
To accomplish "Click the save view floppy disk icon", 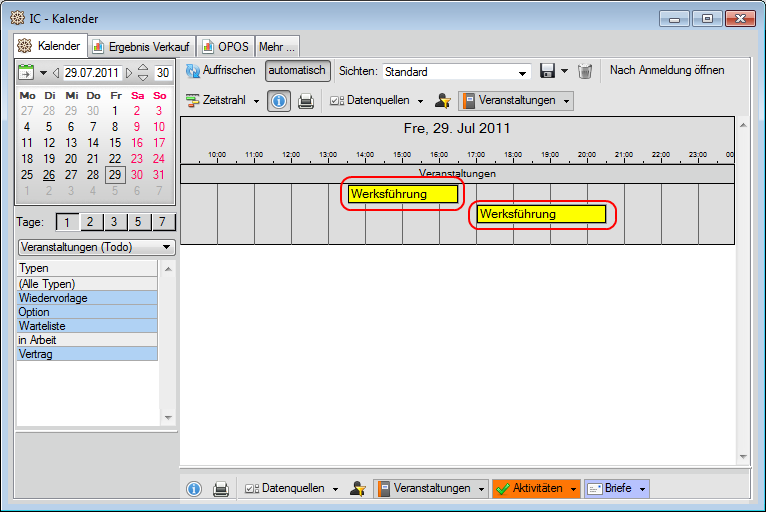I will [547, 71].
